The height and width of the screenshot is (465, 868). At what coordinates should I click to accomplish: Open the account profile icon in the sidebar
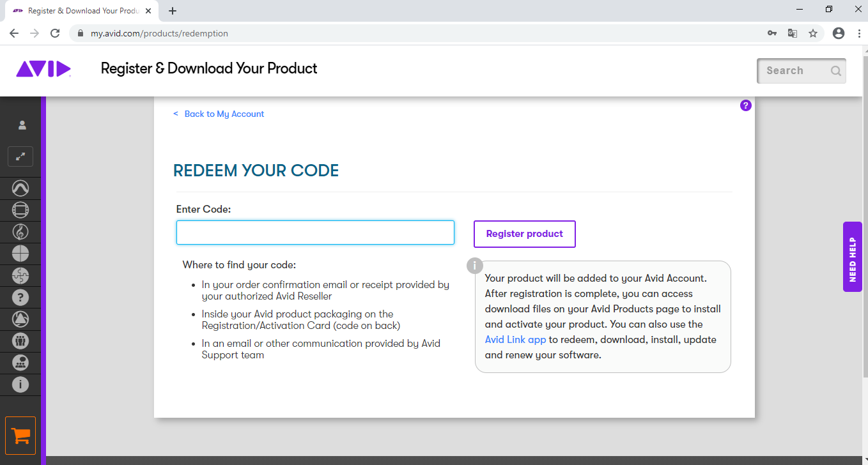click(22, 125)
